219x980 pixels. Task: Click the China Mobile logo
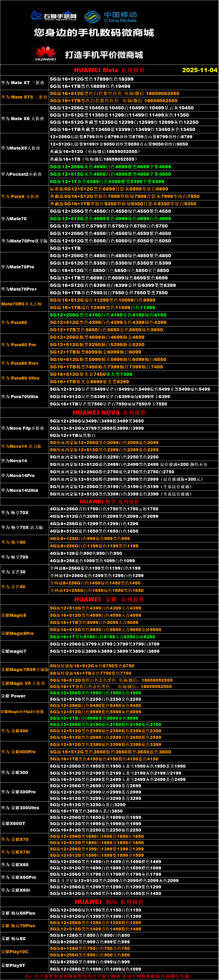click(x=110, y=16)
